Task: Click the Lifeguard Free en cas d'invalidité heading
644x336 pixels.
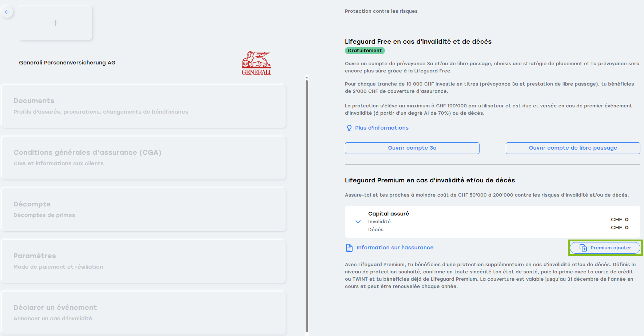Action: (x=418, y=41)
